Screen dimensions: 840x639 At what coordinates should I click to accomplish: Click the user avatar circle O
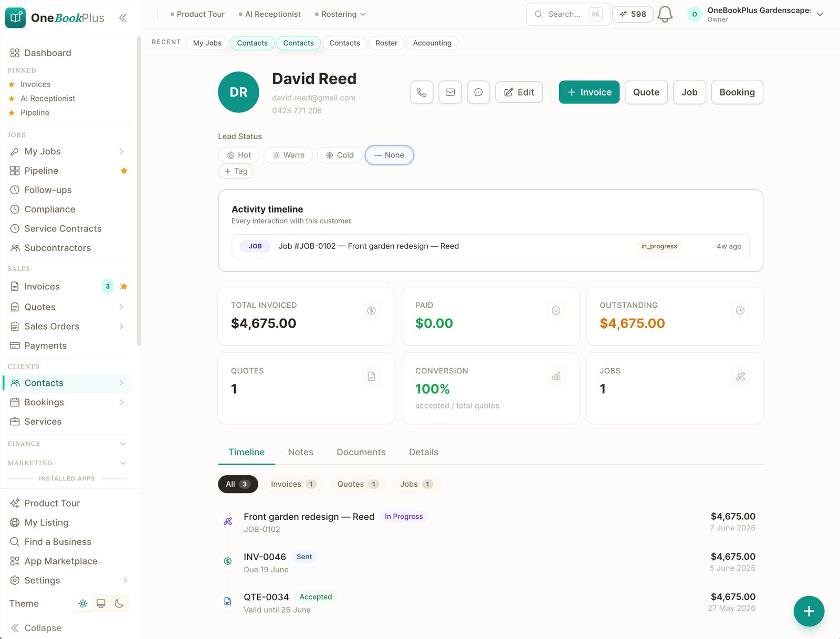point(695,14)
